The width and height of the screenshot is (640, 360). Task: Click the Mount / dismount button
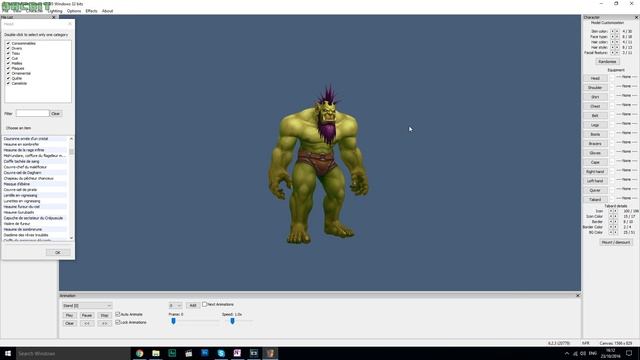(x=616, y=242)
